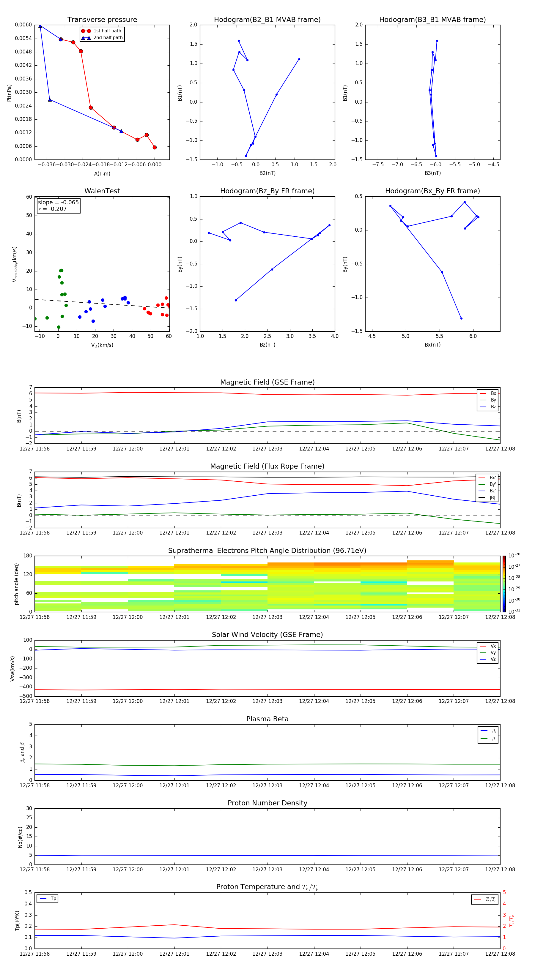This screenshot has height=980, width=535.
Task: Click '1st half path' legend entry
Action: pyautogui.click(x=102, y=31)
